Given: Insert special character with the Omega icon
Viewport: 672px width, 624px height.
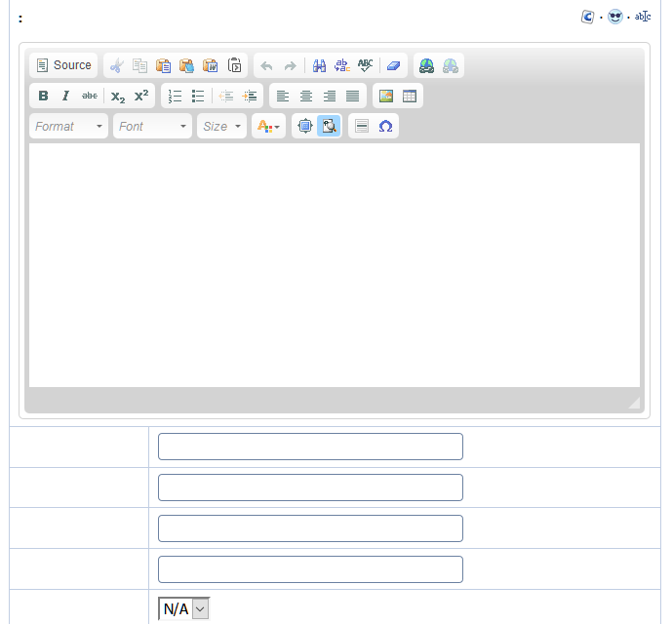Looking at the screenshot, I should point(385,126).
